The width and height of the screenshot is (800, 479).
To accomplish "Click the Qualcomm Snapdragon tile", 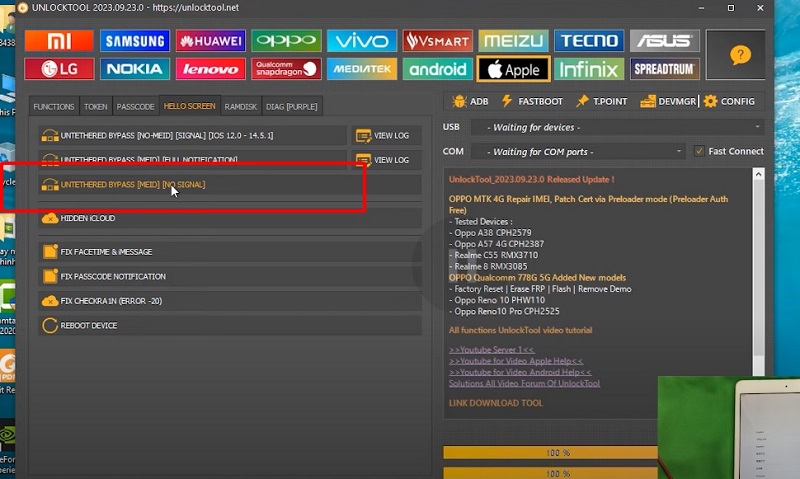I will click(x=285, y=69).
